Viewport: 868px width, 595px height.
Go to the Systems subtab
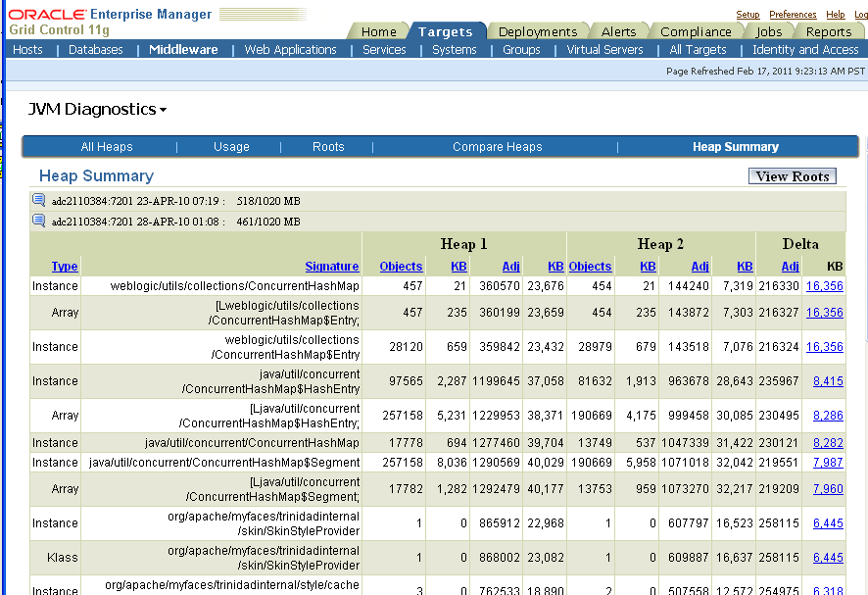(455, 50)
